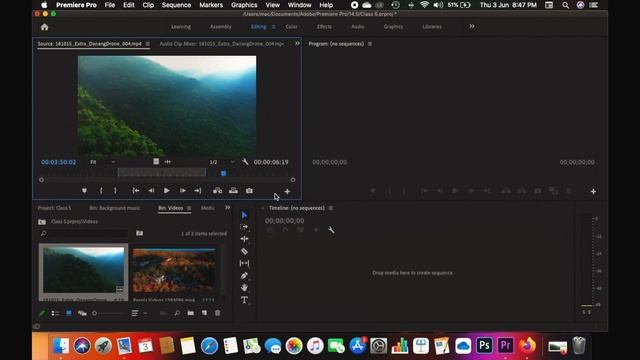Open the Bin: Background music tab
The width and height of the screenshot is (640, 360).
click(x=115, y=208)
